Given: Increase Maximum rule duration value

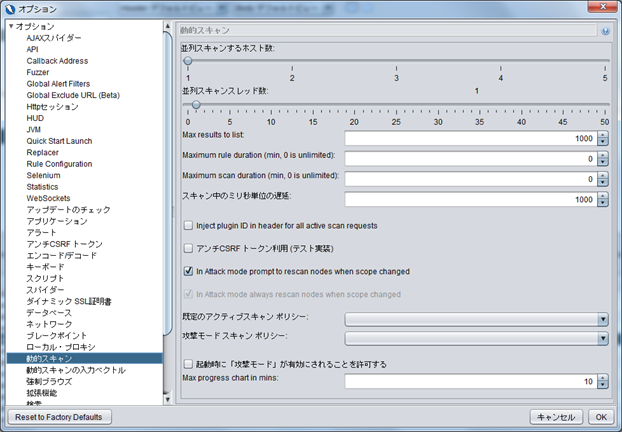Looking at the screenshot, I should pos(603,156).
